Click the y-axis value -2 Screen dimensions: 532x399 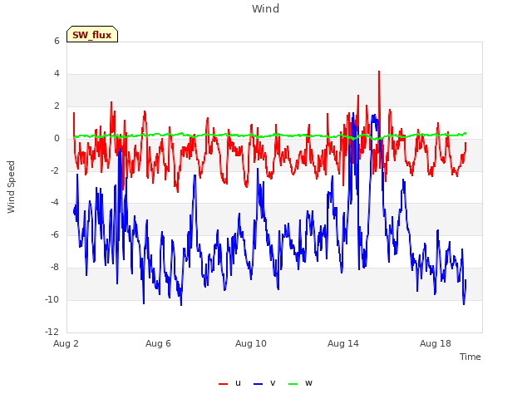[x=55, y=170]
